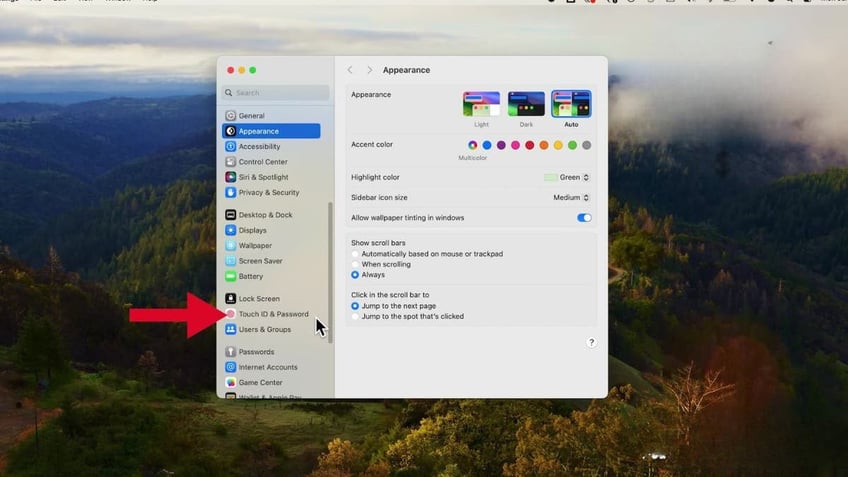The image size is (848, 477).
Task: Select When scrolling radio option
Action: click(355, 264)
